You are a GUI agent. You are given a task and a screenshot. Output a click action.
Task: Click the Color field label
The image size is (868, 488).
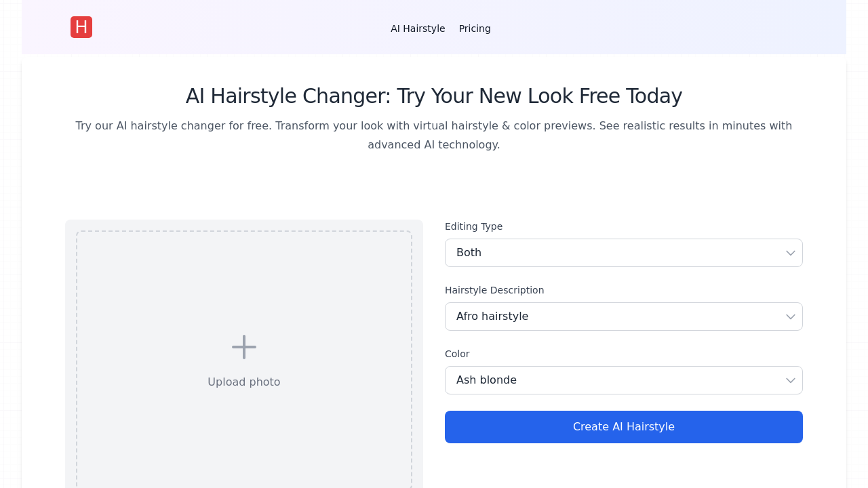click(x=457, y=354)
